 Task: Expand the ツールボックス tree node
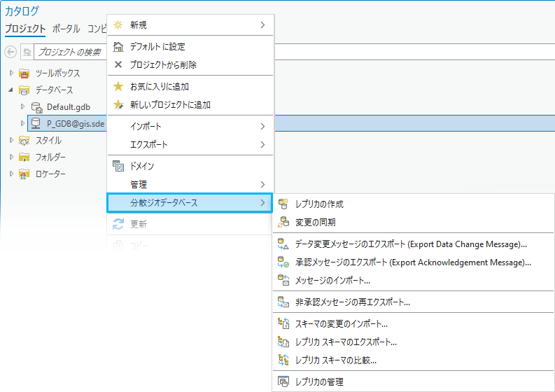click(x=11, y=73)
